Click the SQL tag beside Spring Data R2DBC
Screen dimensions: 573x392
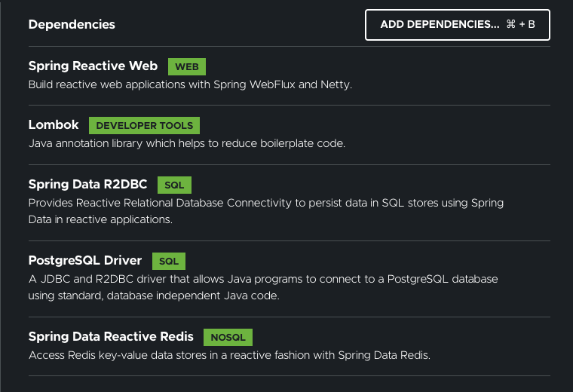[x=174, y=185]
